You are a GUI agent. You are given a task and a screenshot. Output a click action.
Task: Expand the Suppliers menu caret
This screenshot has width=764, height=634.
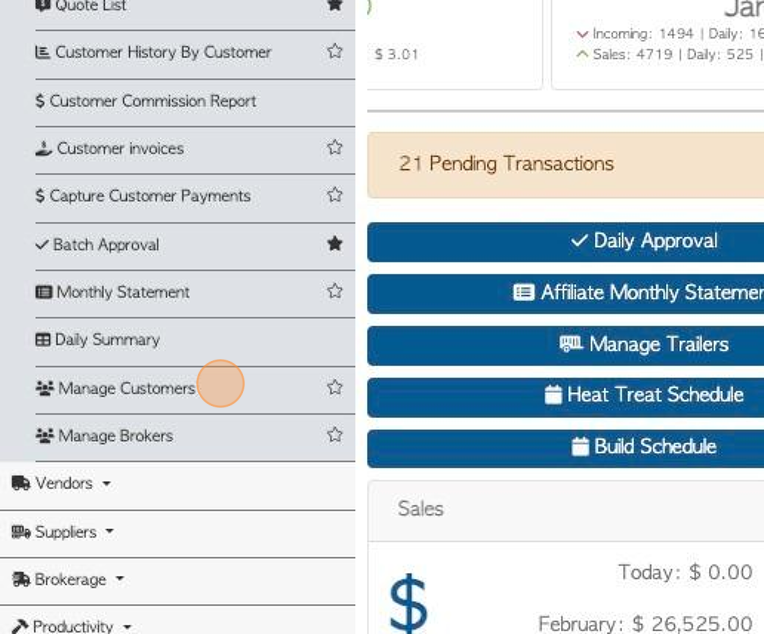[x=110, y=531]
